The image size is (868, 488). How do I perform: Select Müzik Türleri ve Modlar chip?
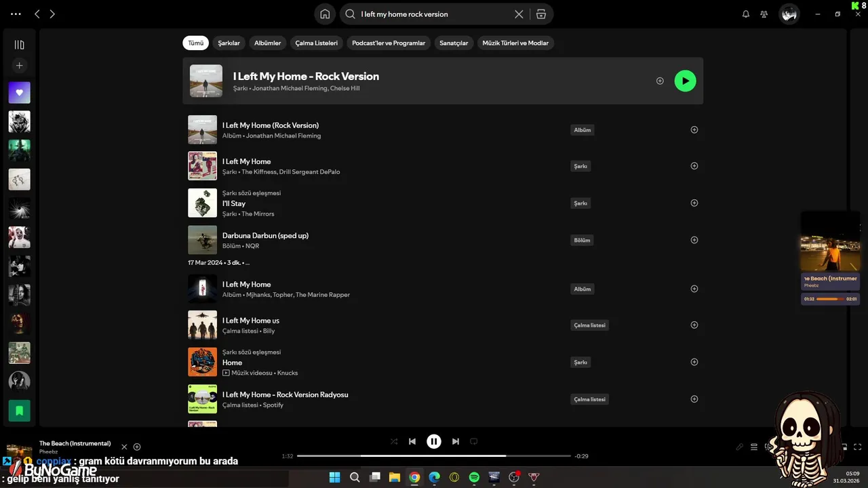(515, 43)
